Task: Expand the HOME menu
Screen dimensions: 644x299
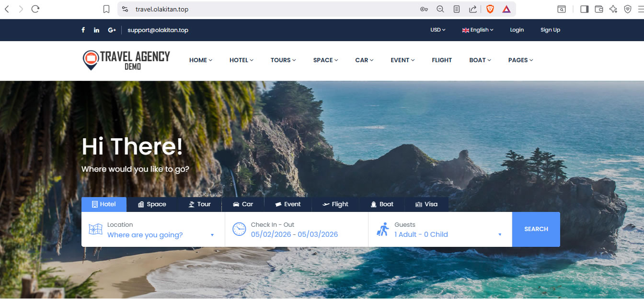Action: click(201, 60)
